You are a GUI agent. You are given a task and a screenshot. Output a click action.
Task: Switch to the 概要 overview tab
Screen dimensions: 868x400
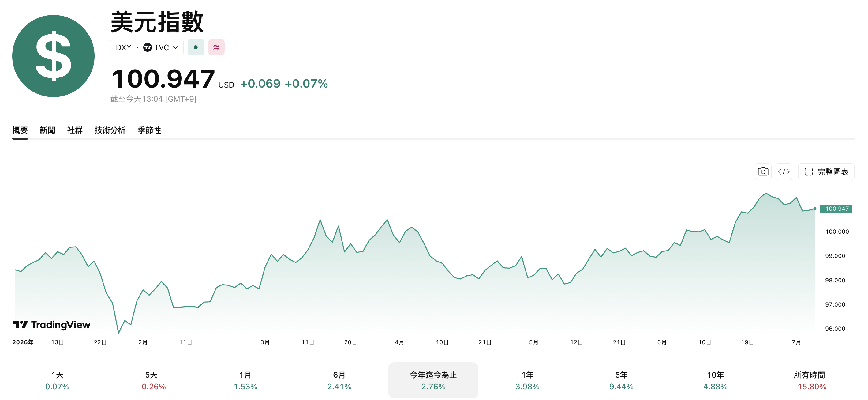click(20, 130)
